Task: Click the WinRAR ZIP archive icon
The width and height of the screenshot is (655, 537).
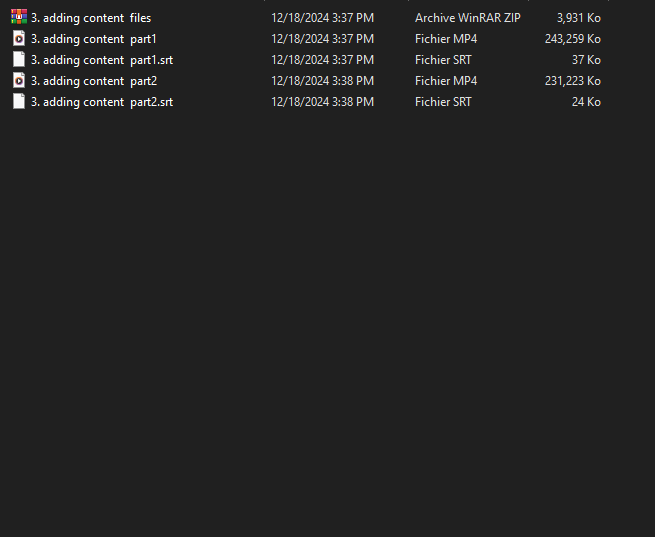Action: click(x=19, y=17)
